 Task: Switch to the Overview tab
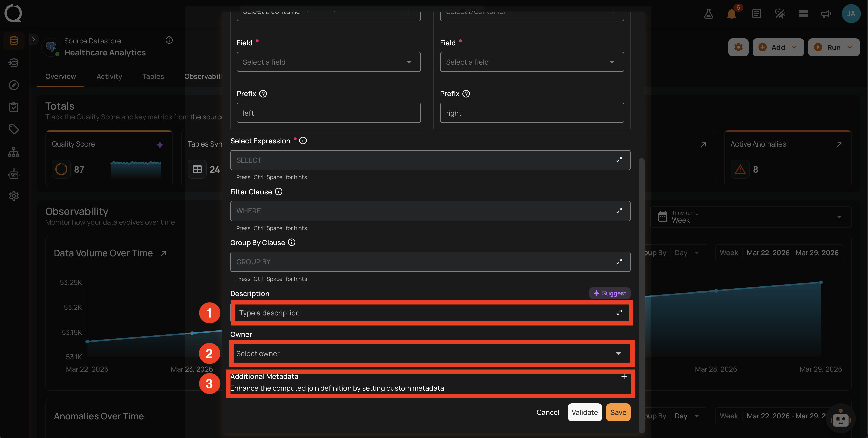(61, 76)
